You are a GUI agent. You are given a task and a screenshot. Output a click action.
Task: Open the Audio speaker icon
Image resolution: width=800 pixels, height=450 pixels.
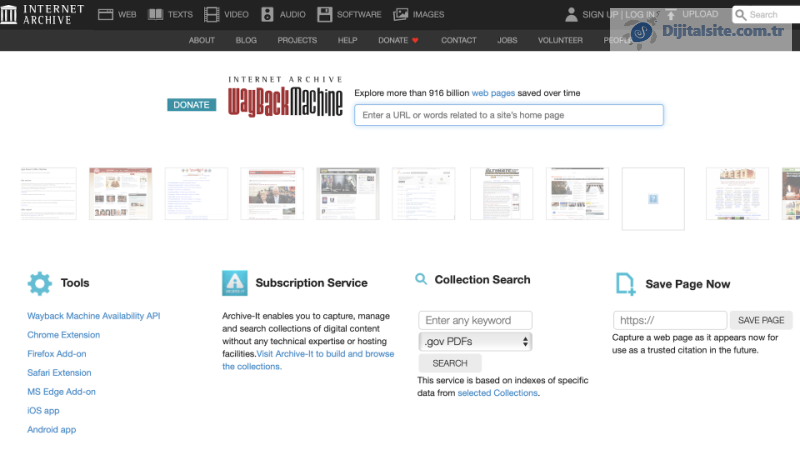click(x=267, y=14)
